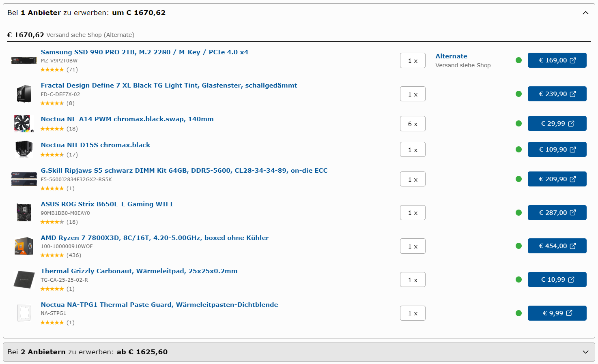This screenshot has width=598, height=364.
Task: Click green availability dot in Noctua NA-TPG1 row
Action: pos(518,313)
